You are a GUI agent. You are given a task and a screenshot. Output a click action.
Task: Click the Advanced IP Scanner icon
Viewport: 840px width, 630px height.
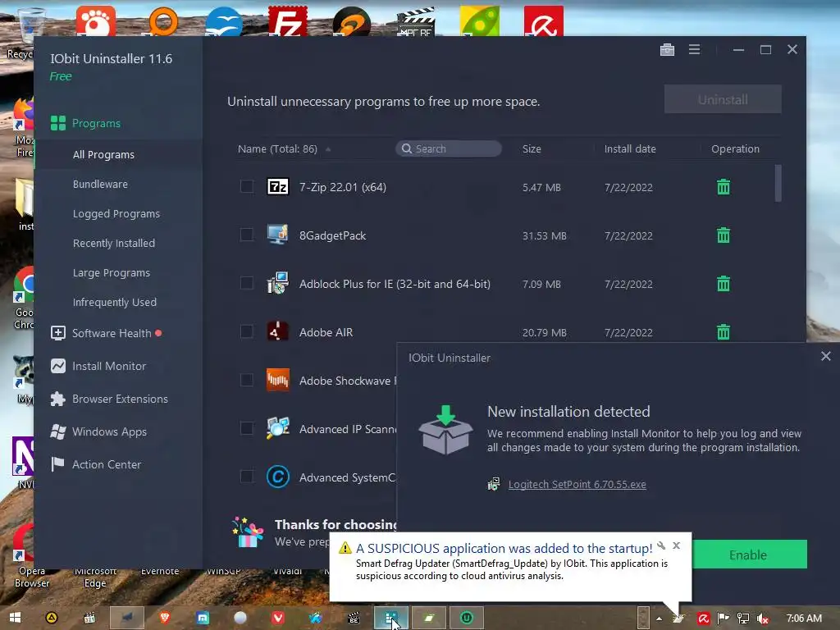pos(277,428)
